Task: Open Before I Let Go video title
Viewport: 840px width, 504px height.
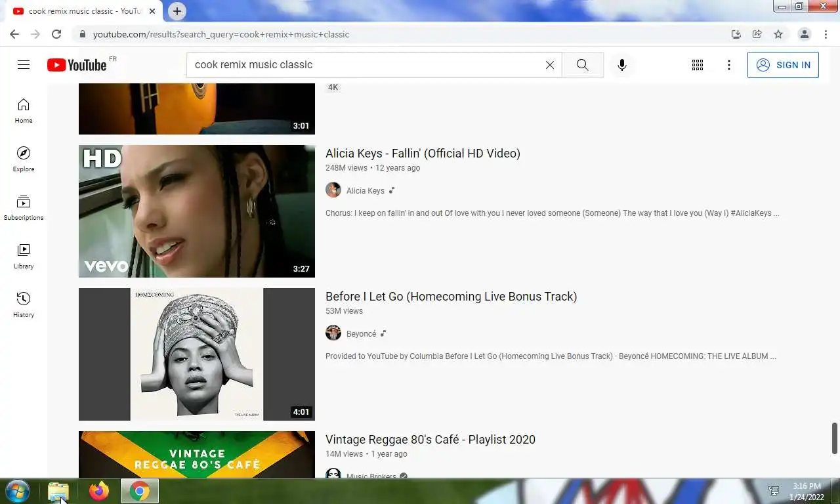Action: coord(451,297)
